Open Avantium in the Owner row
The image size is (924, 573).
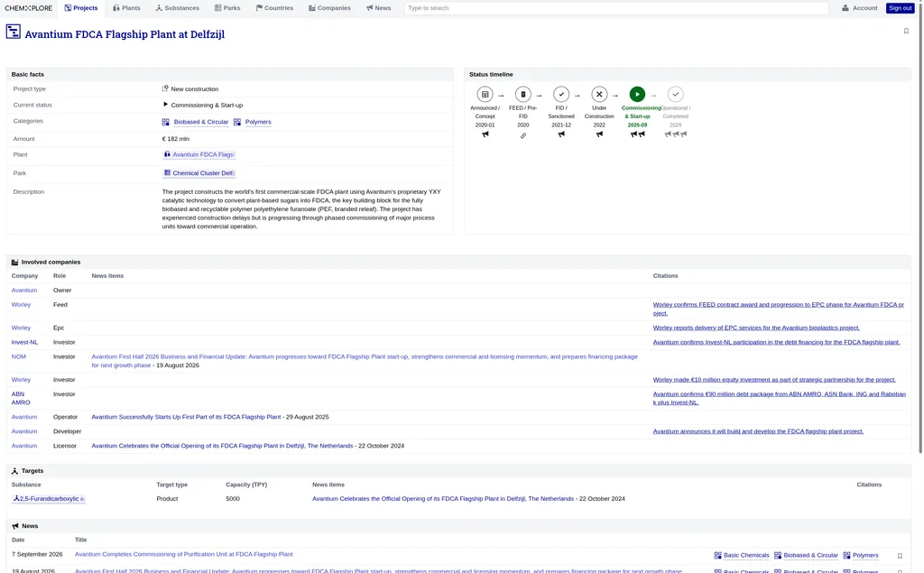coord(24,291)
